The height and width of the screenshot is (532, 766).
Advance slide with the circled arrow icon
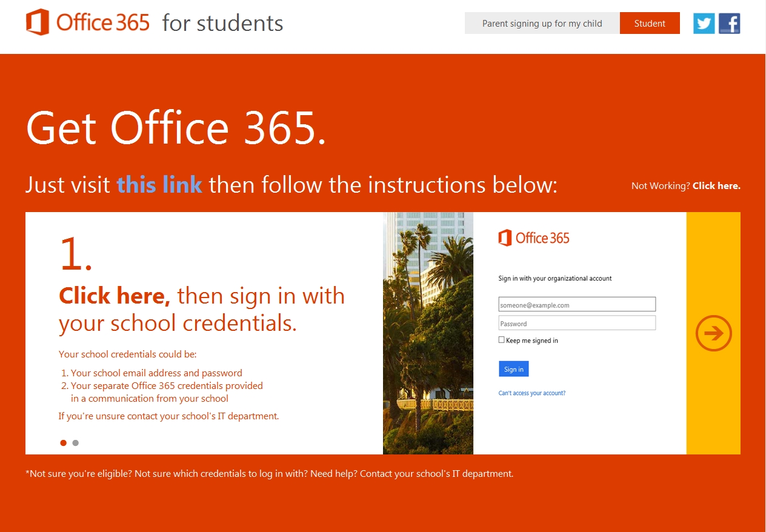click(713, 333)
